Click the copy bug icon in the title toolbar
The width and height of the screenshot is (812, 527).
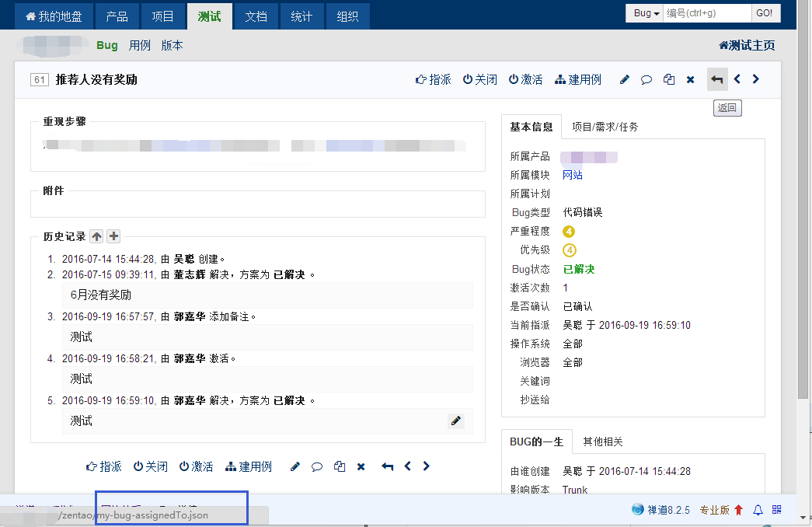[668, 79]
